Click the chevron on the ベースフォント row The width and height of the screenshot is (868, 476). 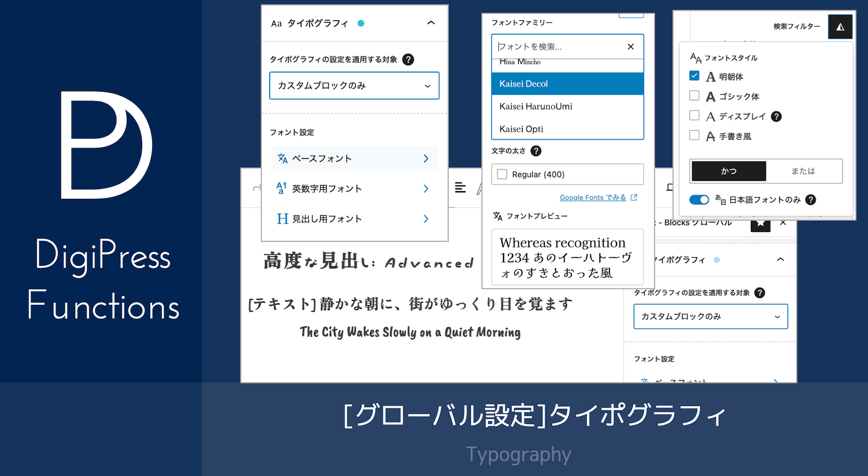tap(426, 158)
